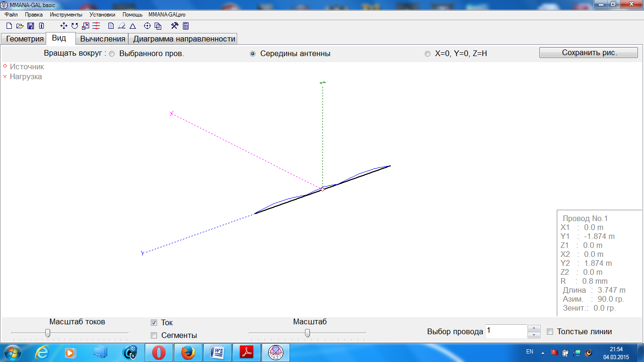The height and width of the screenshot is (362, 644).
Task: Select the Середины антенны radio button
Action: click(253, 54)
